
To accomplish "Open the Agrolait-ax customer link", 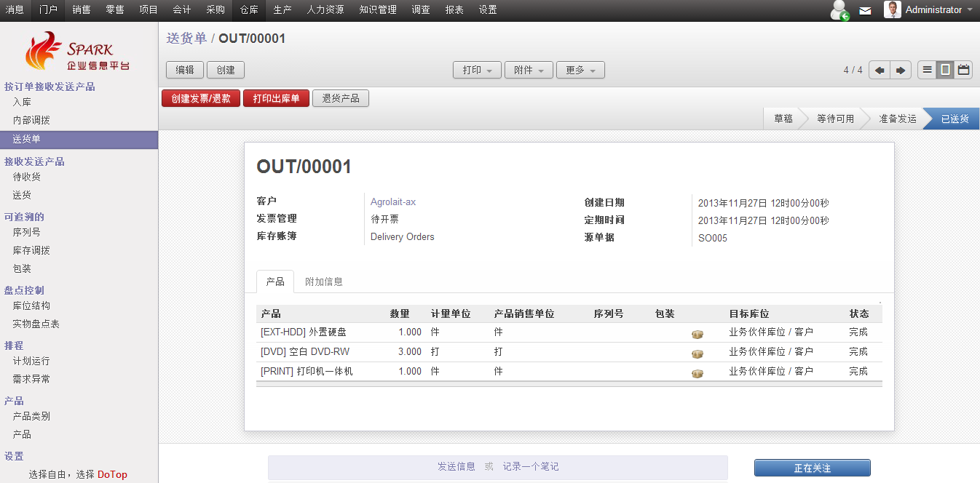I will [393, 202].
